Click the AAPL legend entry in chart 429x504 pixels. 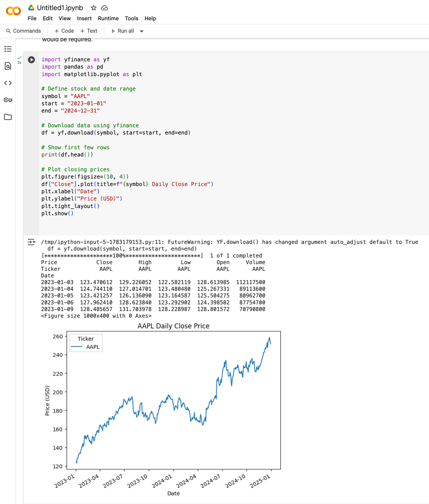point(85,347)
